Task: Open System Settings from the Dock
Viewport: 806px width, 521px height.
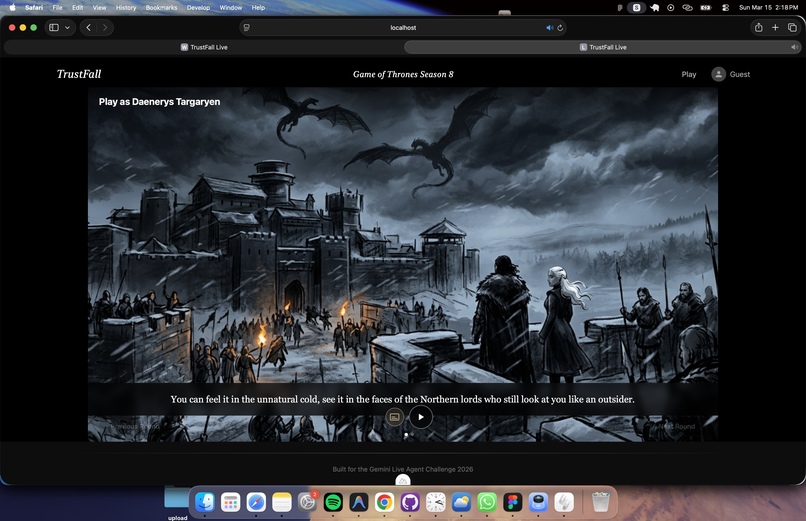Action: pos(307,502)
